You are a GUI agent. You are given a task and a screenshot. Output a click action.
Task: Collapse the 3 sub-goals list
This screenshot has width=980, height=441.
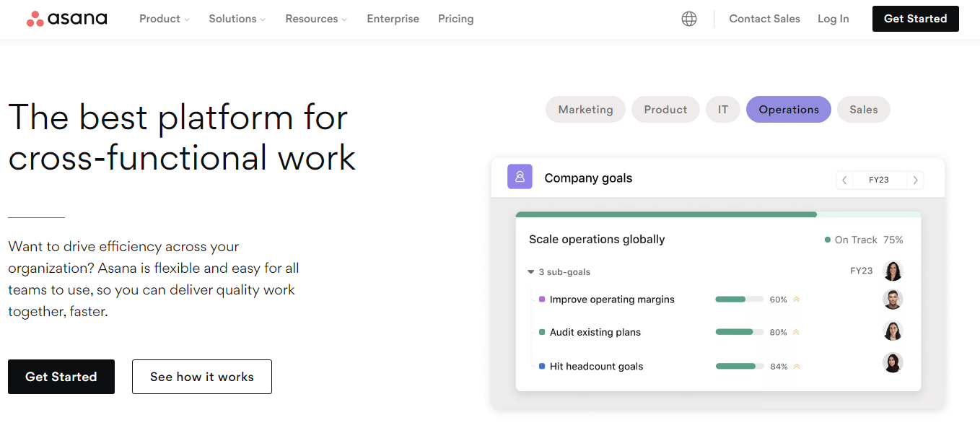[531, 272]
